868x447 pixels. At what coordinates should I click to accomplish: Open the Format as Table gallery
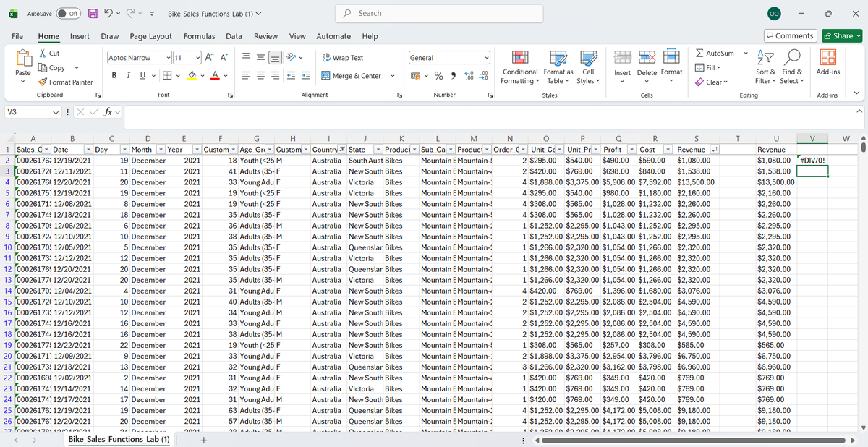(x=558, y=67)
